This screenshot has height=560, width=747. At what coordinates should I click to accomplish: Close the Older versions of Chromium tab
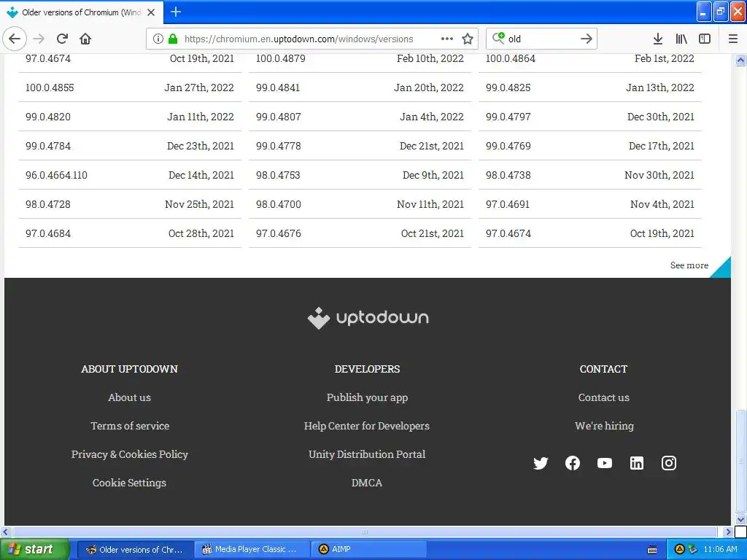tap(151, 12)
